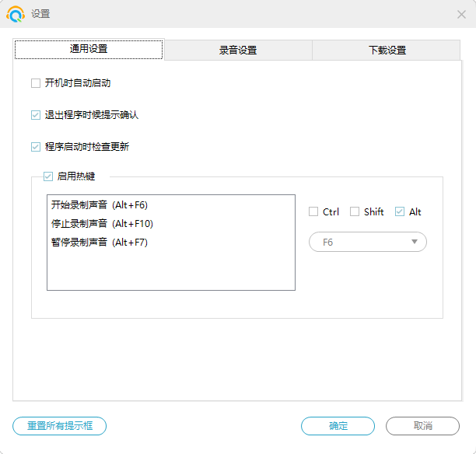The width and height of the screenshot is (476, 454).
Task: Open the 录音设置 tab
Action: 238,50
